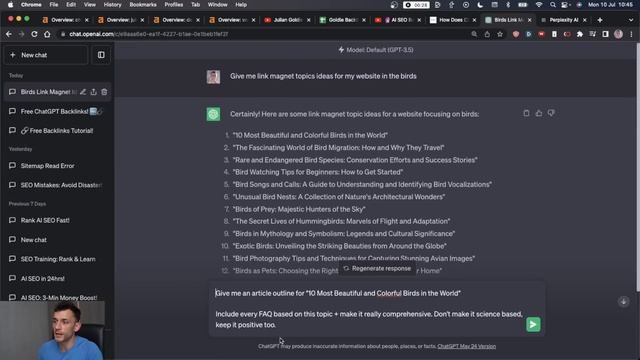Open Free ChatGPT Backlinks chat

coord(57,111)
